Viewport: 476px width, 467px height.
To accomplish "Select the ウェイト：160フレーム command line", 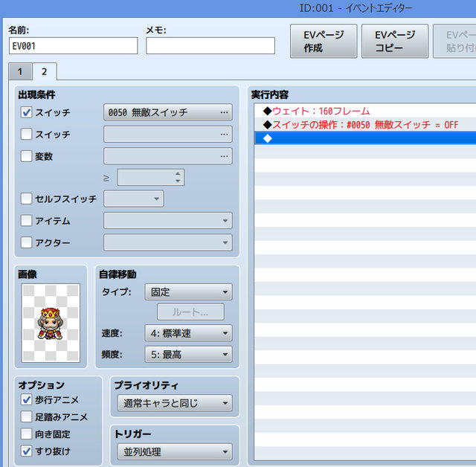I will pos(365,111).
